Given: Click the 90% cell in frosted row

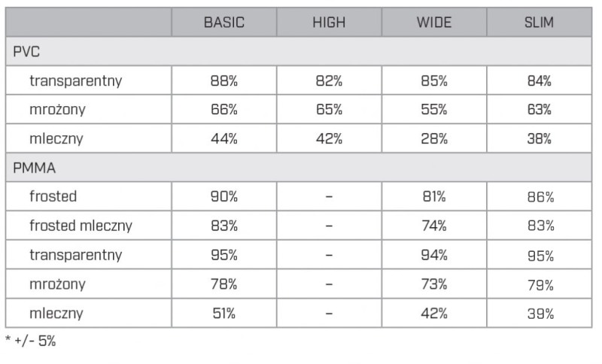Looking at the screenshot, I should (x=223, y=196).
